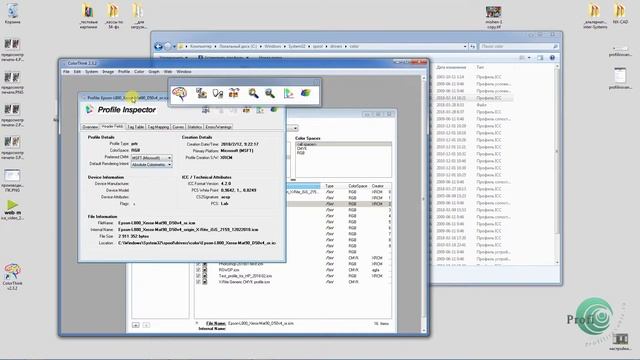The height and width of the screenshot is (360, 640).
Task: Sort profile list by ColorSpace column
Action: (x=358, y=186)
